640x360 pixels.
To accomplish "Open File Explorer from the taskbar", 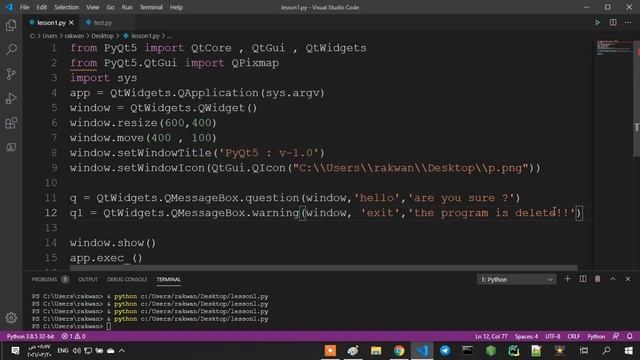I will [x=376, y=351].
